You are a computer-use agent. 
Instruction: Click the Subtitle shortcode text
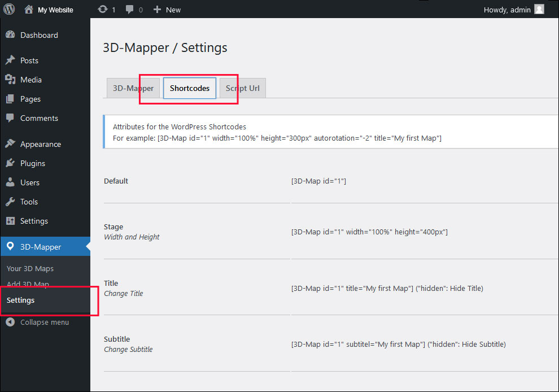click(x=399, y=344)
